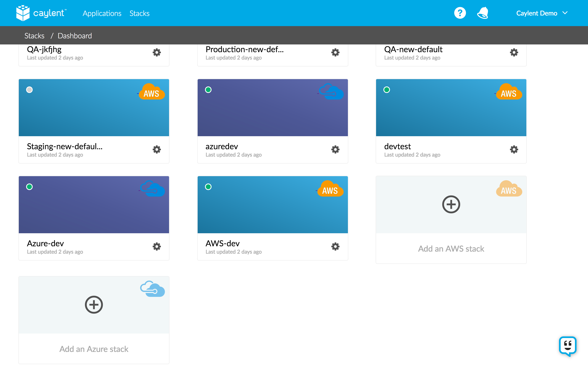The width and height of the screenshot is (588, 367).
Task: Open gear menu for Production-new-def... stack
Action: click(335, 52)
